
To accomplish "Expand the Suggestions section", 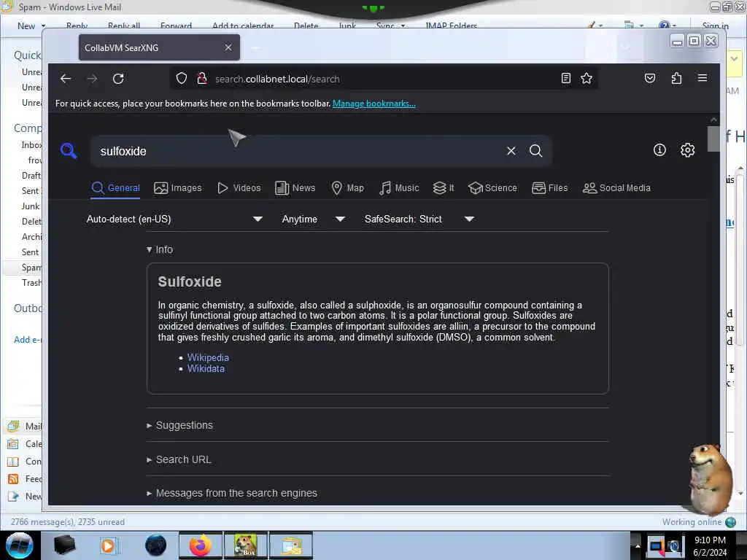I will point(180,425).
